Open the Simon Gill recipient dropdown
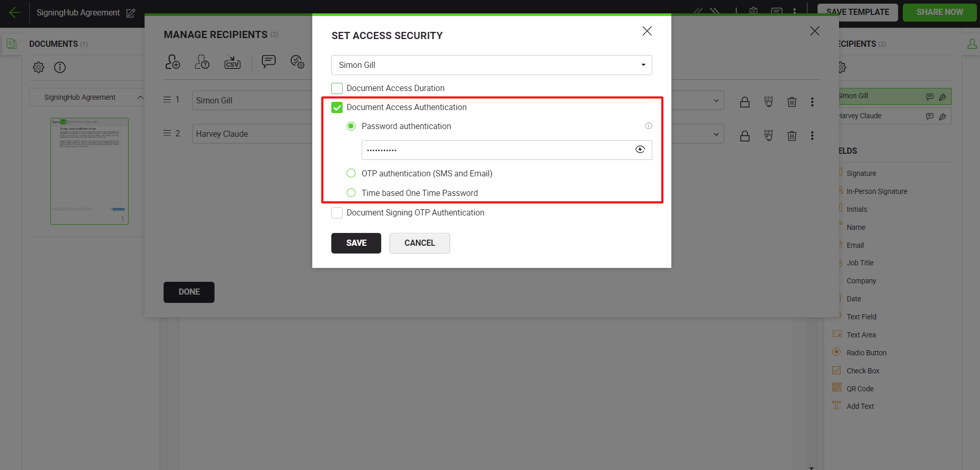Screen dimensions: 980x470 491,65
